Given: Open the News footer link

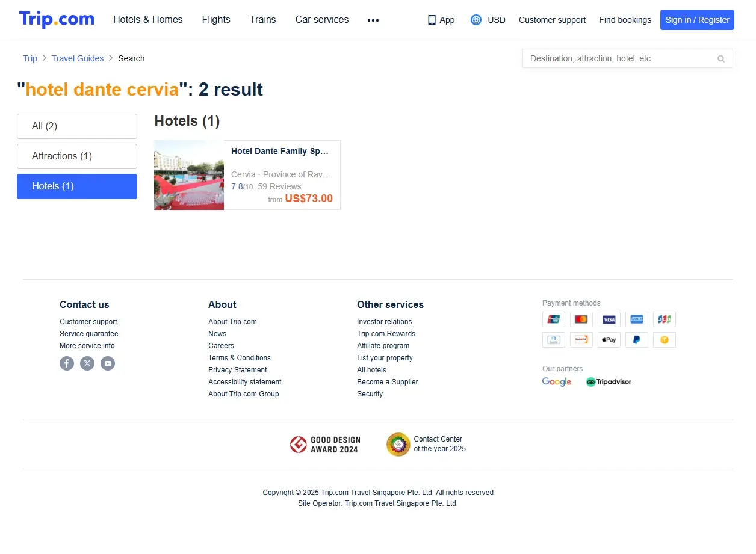Looking at the screenshot, I should pyautogui.click(x=217, y=334).
